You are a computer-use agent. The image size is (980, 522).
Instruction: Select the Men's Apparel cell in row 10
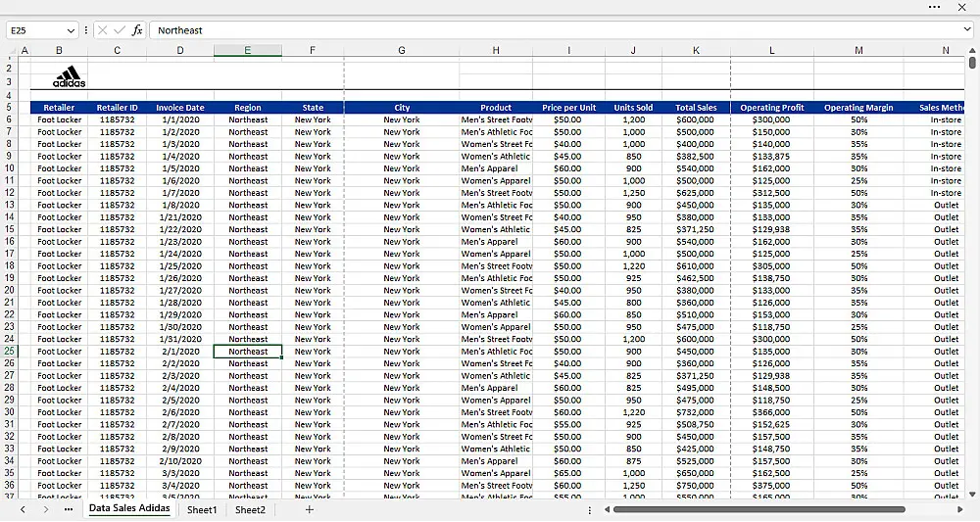(496, 168)
